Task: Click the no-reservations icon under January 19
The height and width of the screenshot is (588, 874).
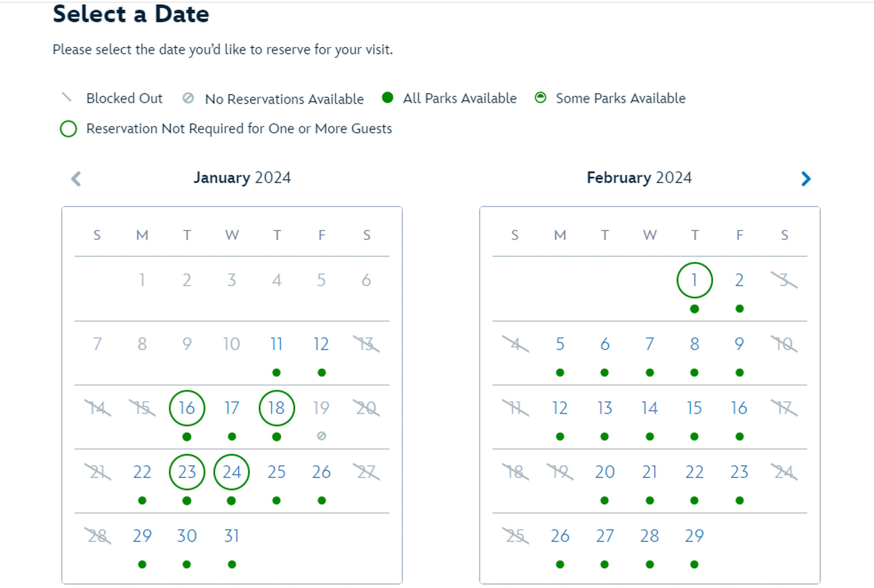Action: (x=322, y=436)
